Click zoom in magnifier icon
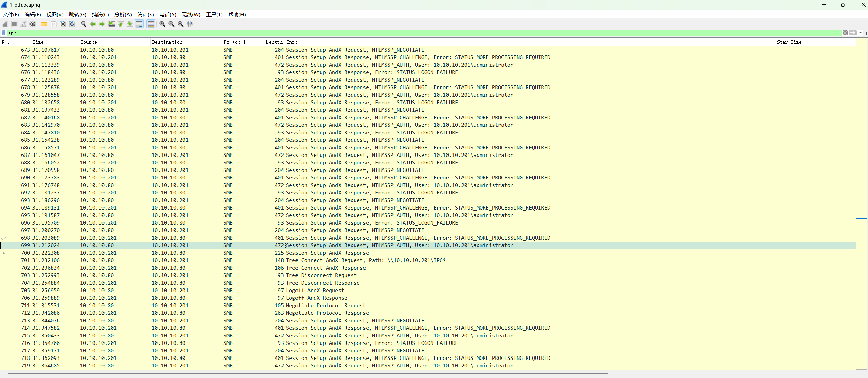This screenshot has height=378, width=868. coord(162,24)
